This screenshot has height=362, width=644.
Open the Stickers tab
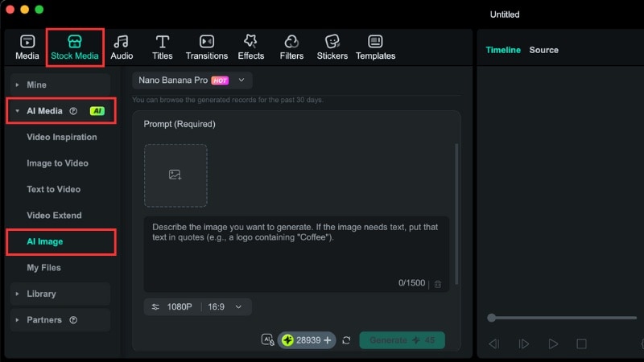coord(332,47)
